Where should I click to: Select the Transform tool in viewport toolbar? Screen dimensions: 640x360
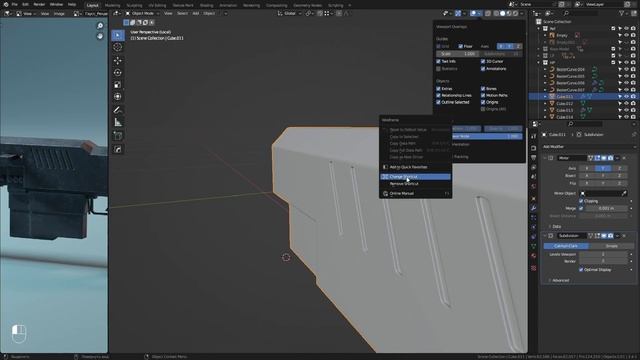[x=118, y=97]
